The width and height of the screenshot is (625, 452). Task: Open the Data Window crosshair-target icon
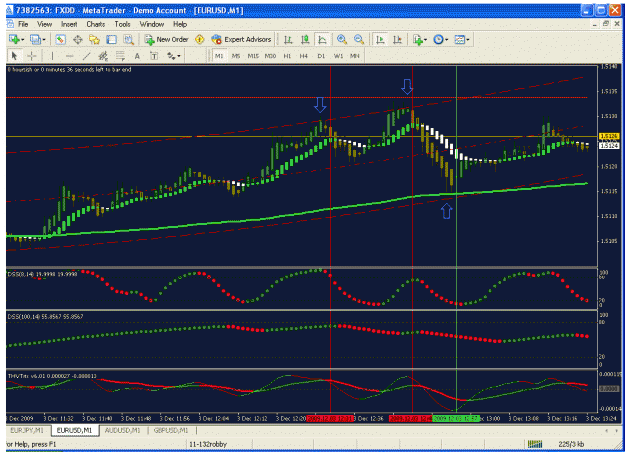pyautogui.click(x=78, y=39)
